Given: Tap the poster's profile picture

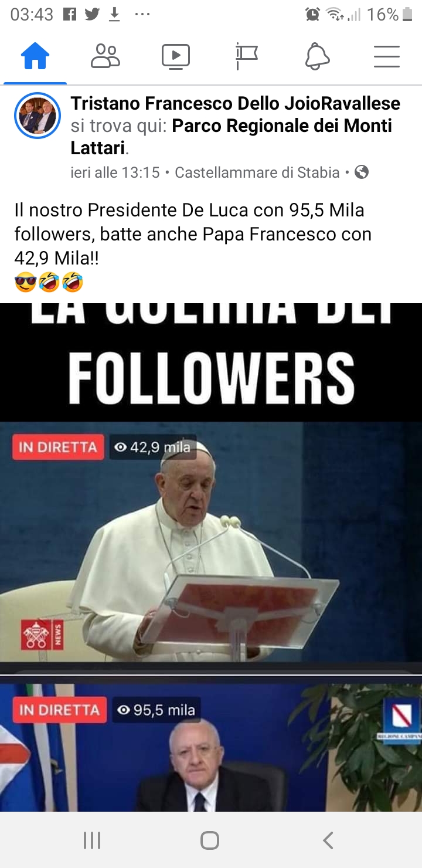Looking at the screenshot, I should 38,116.
